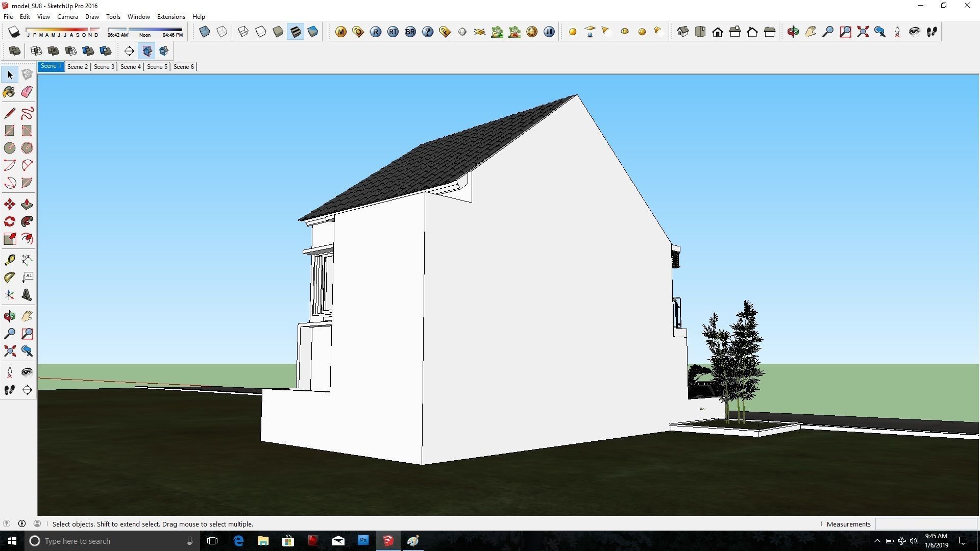Select the Circle tool

click(x=9, y=148)
